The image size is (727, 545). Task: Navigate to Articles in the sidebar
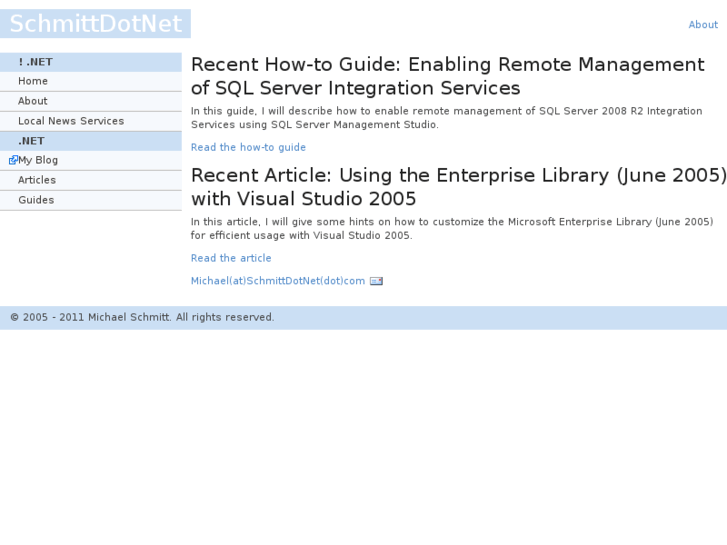(x=37, y=180)
